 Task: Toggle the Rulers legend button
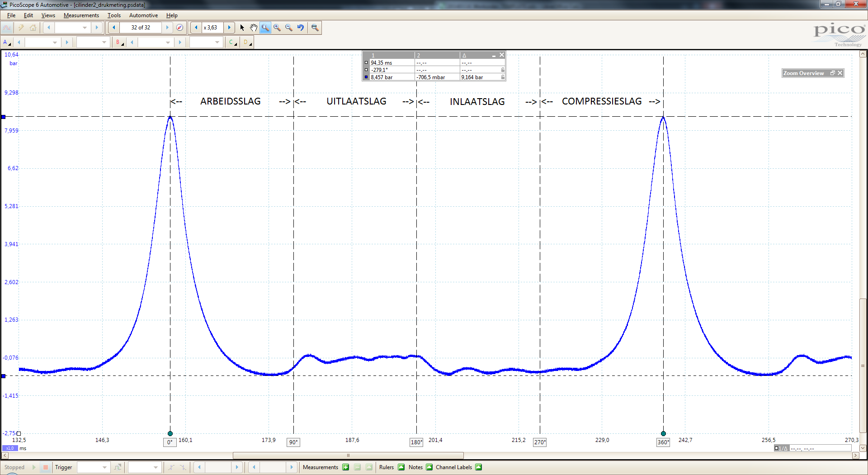pos(401,467)
